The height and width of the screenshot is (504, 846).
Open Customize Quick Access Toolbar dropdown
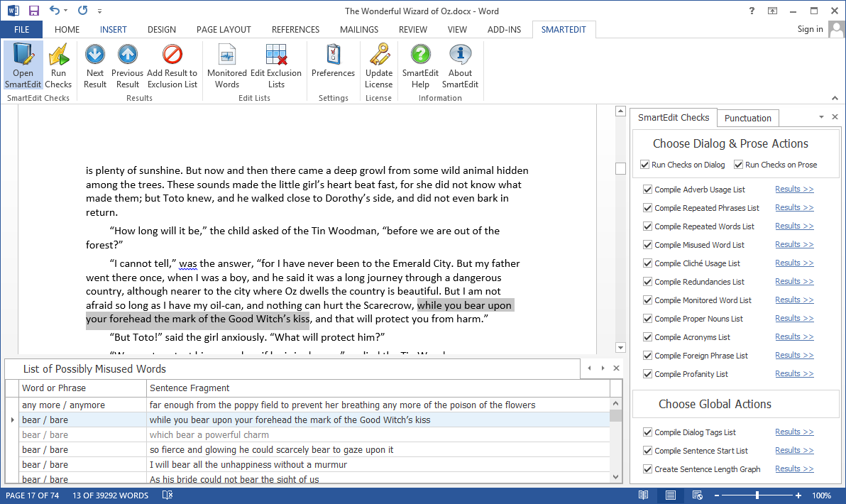click(x=99, y=11)
